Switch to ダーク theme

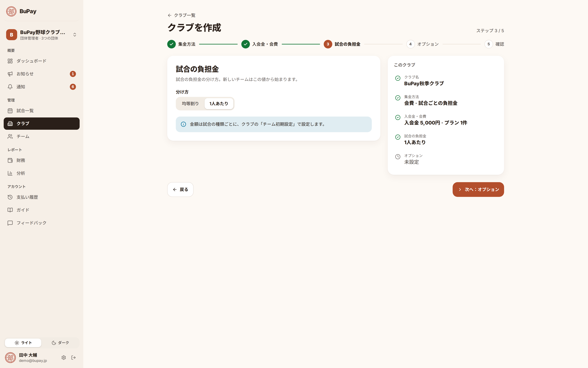(60, 343)
